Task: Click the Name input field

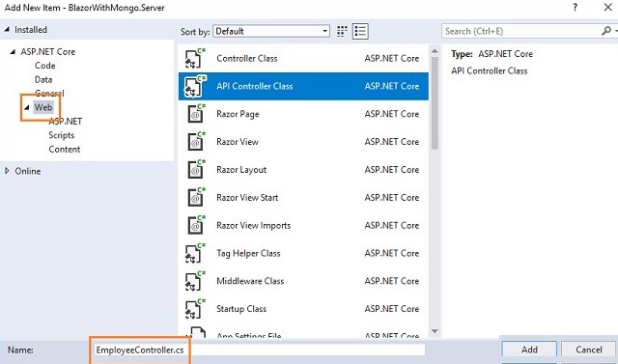Action: click(260, 350)
